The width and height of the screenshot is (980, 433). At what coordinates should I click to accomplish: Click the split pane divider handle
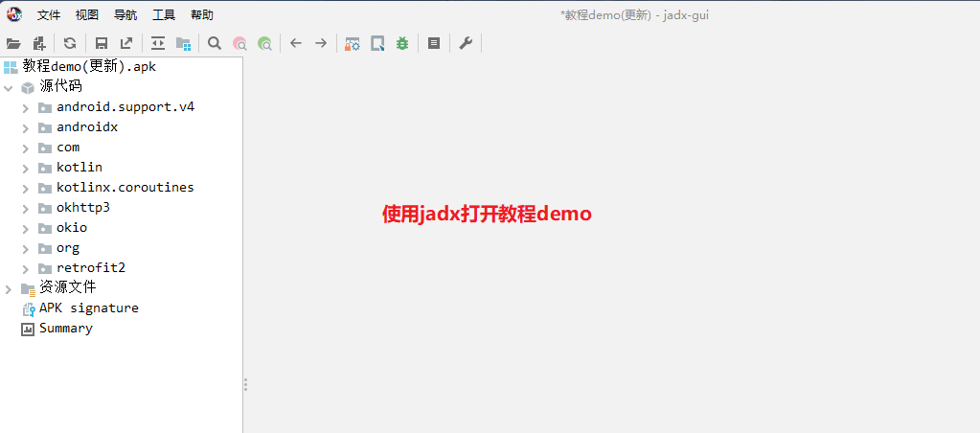click(x=245, y=384)
